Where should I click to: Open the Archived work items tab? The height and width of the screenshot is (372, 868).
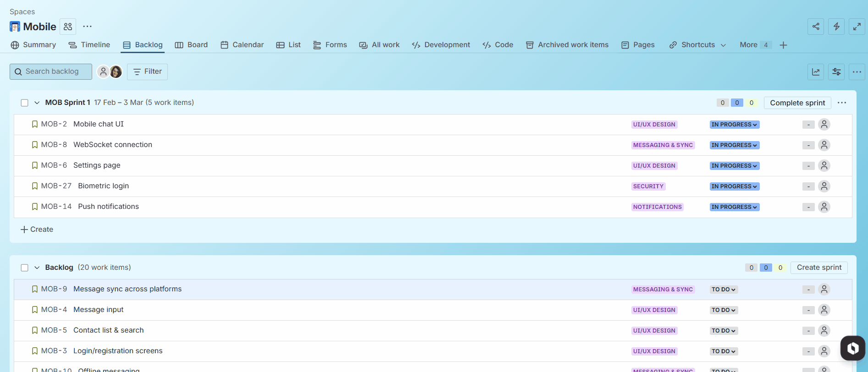567,45
